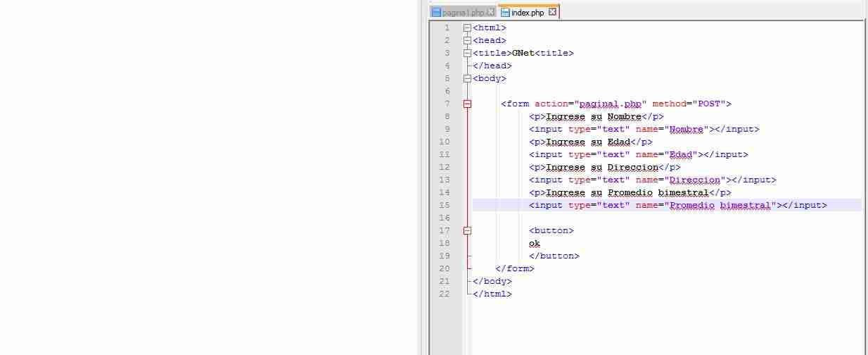Close the index.php tab

[x=552, y=12]
